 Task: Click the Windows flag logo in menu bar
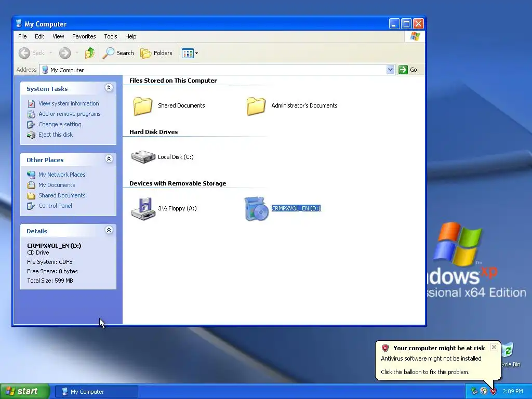coord(415,36)
